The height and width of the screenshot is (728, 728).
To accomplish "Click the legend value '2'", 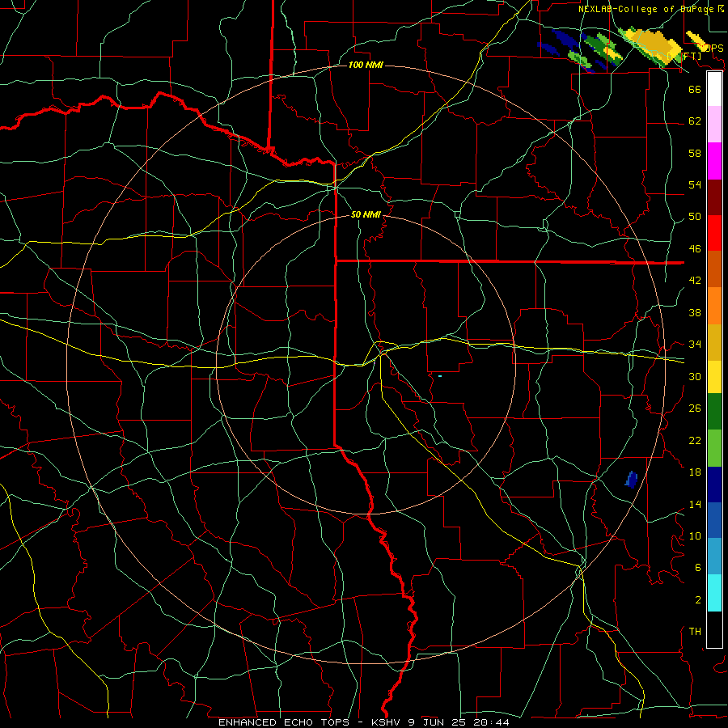I will [697, 600].
